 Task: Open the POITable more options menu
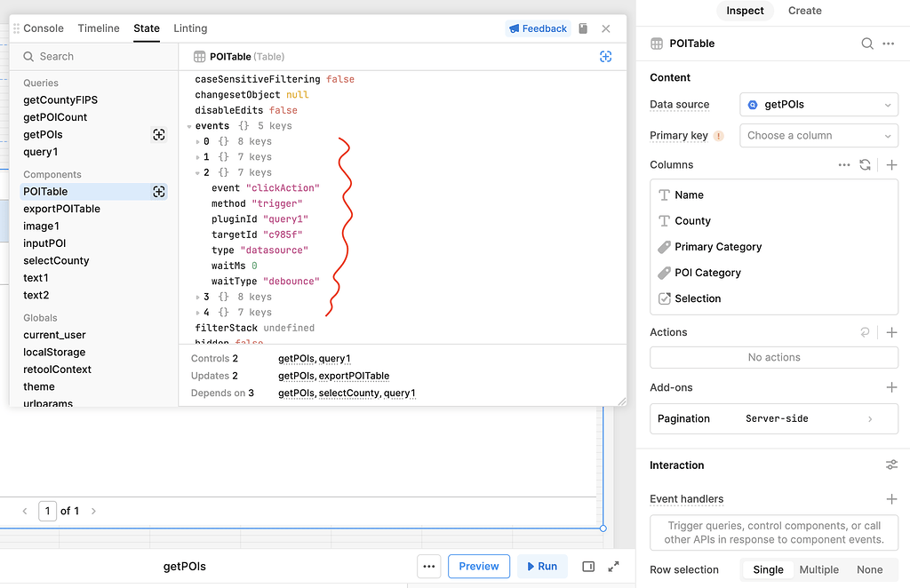(x=889, y=44)
